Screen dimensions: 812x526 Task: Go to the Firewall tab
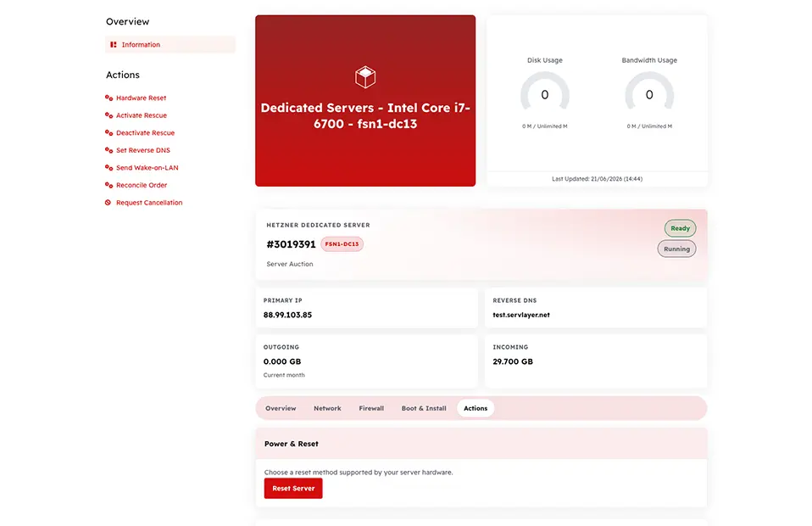(371, 408)
